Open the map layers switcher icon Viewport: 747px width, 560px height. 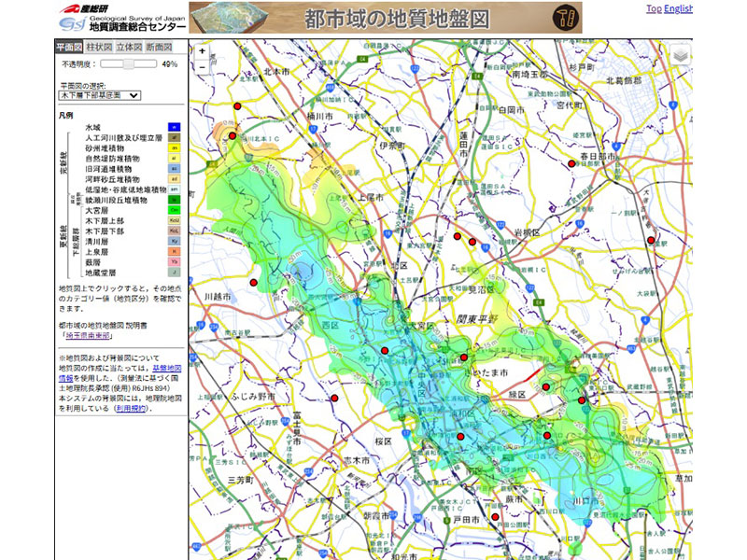coord(681,55)
